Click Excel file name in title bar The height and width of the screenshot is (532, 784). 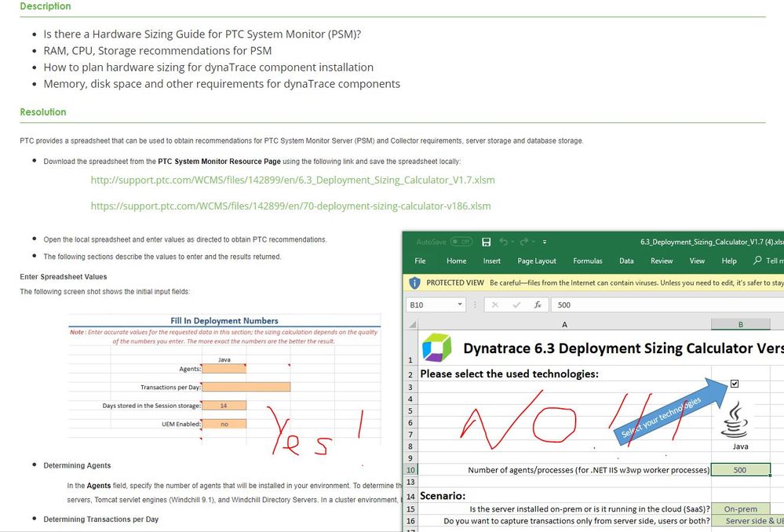tap(712, 242)
